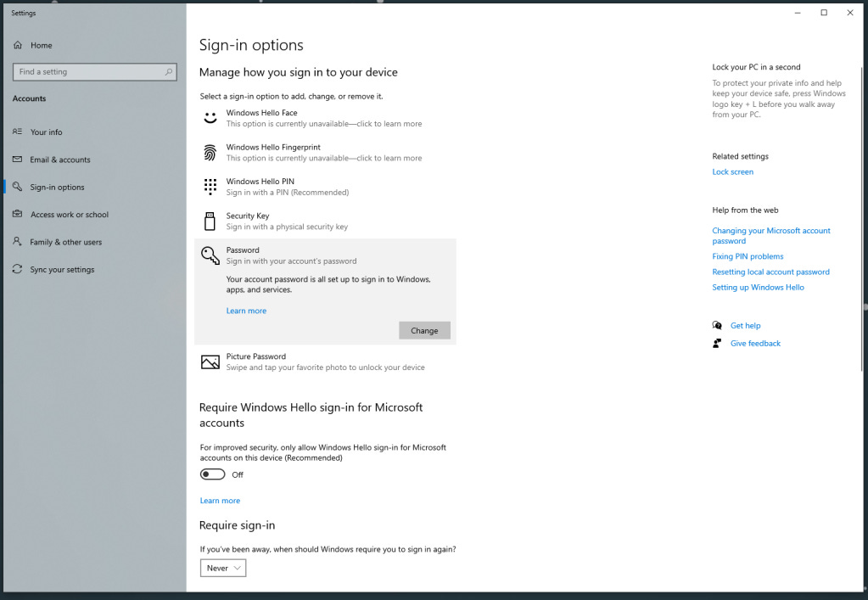Click the Windows Hello PIN keypad icon

[210, 187]
